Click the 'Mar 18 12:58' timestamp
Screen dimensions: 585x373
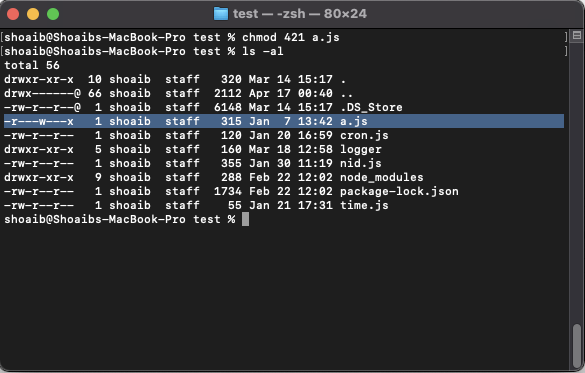click(291, 149)
